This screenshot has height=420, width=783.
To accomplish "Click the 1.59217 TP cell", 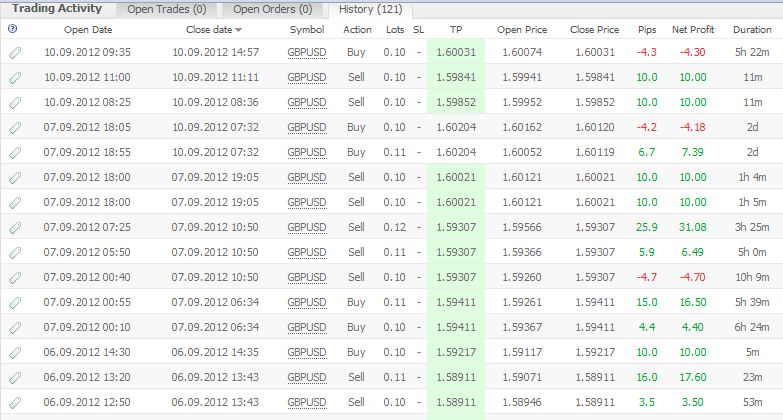I will point(456,352).
